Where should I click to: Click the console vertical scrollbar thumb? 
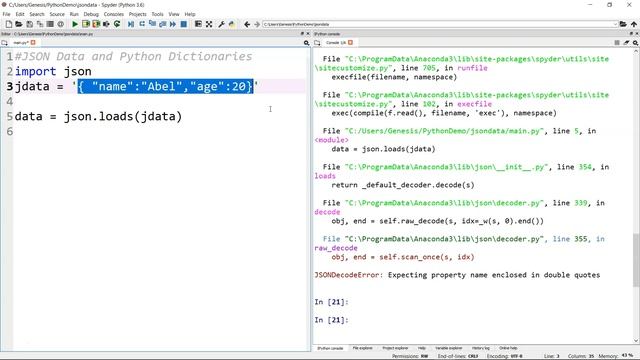click(636, 260)
